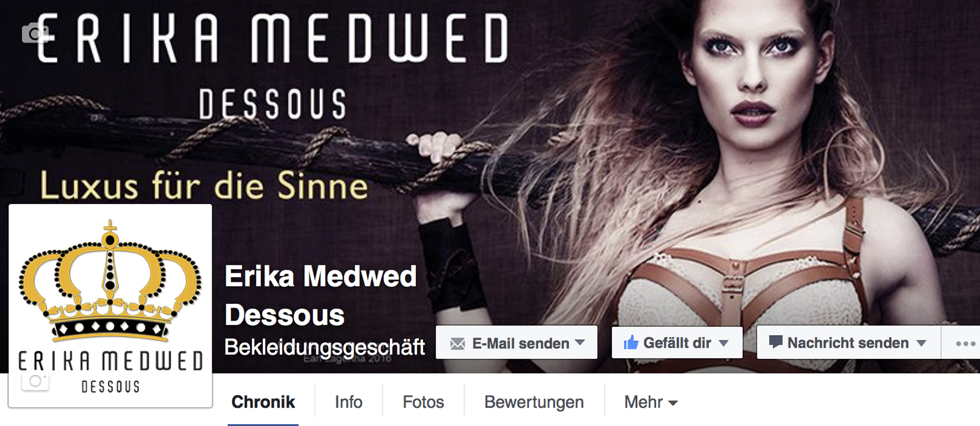Click the profile picture camera icon
The image size is (980, 426).
click(x=35, y=381)
